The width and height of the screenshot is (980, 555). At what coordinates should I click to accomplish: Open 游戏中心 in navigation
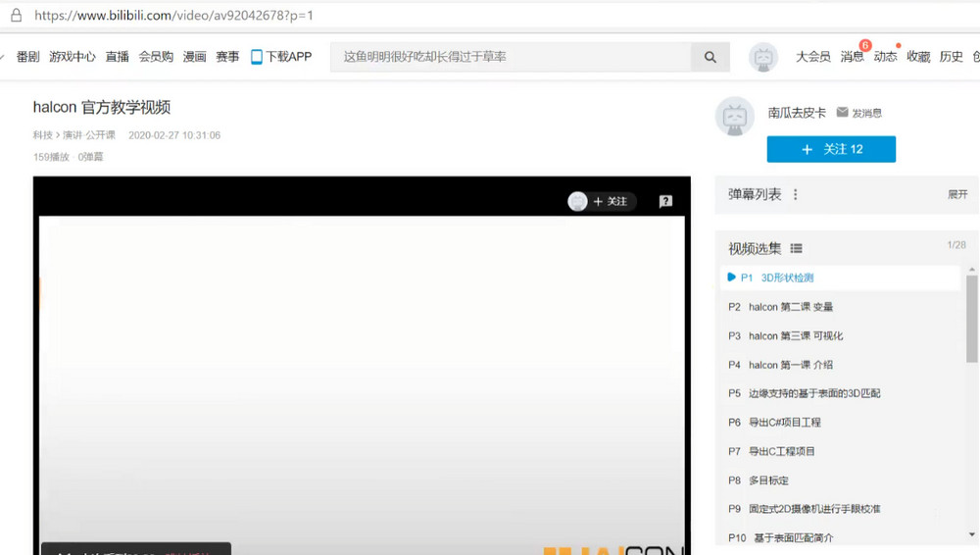pyautogui.click(x=73, y=57)
